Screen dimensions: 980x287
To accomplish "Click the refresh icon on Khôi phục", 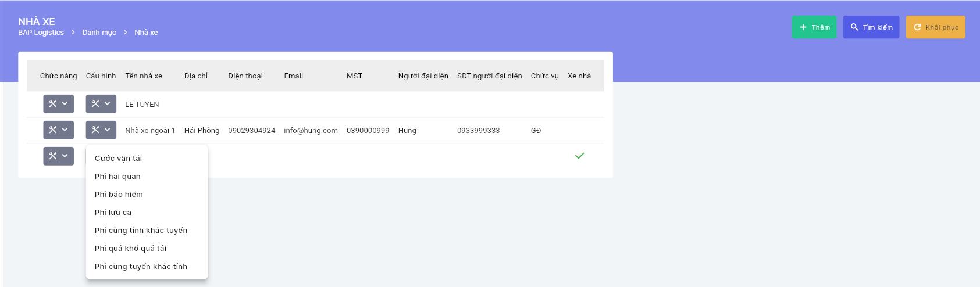I will click(x=917, y=27).
